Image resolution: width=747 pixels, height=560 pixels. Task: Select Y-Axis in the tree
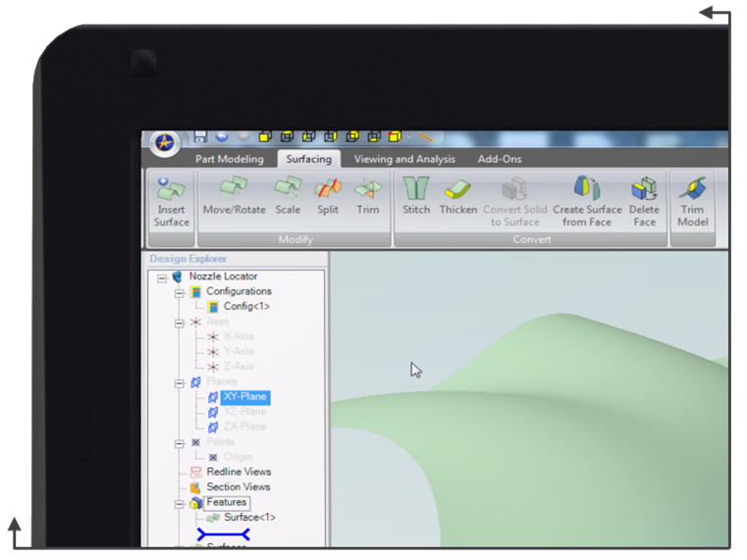click(x=239, y=352)
